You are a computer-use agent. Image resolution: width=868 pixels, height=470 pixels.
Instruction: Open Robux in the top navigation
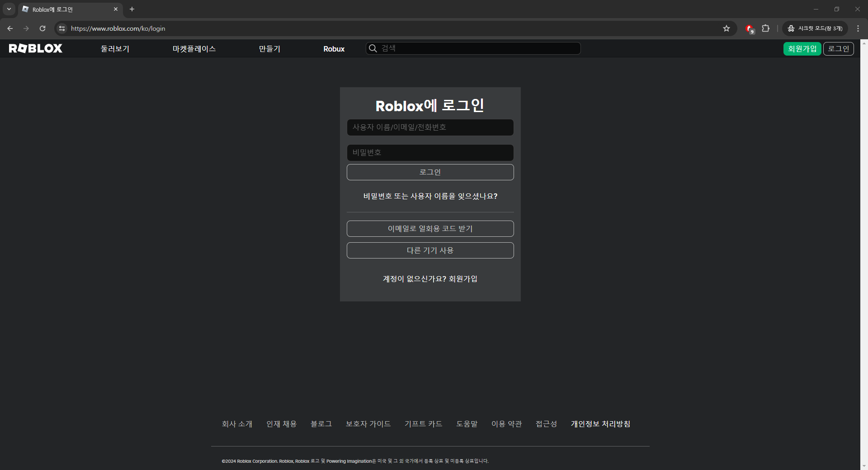(334, 49)
